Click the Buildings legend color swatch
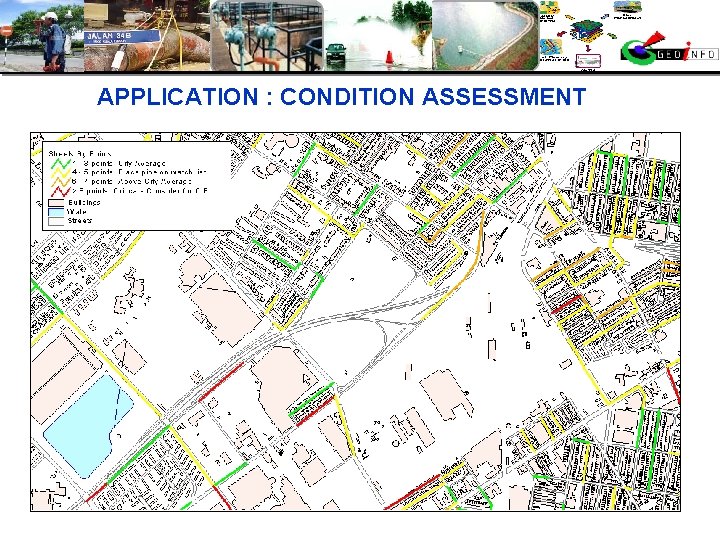This screenshot has width=720, height=540. click(56, 202)
